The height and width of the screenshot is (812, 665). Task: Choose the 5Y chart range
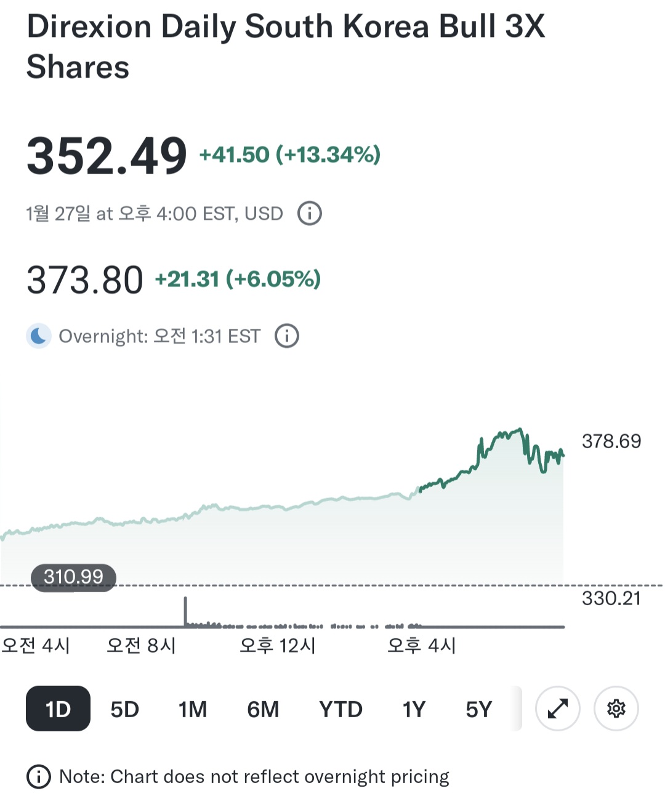(478, 709)
